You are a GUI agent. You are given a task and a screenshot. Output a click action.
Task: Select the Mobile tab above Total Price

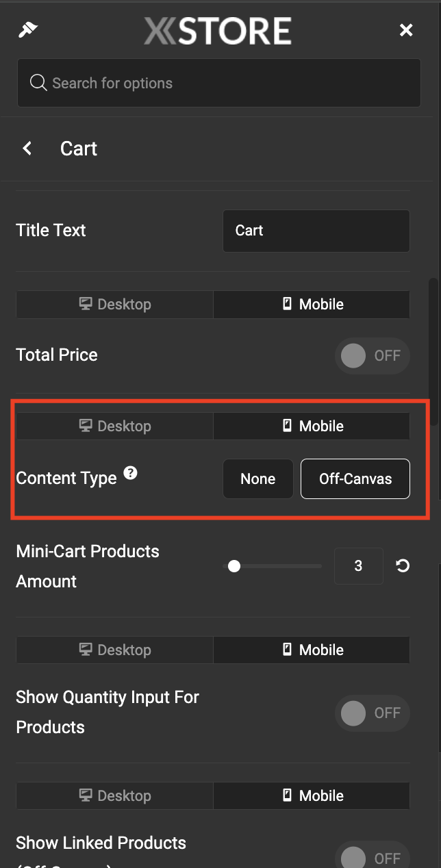point(312,305)
